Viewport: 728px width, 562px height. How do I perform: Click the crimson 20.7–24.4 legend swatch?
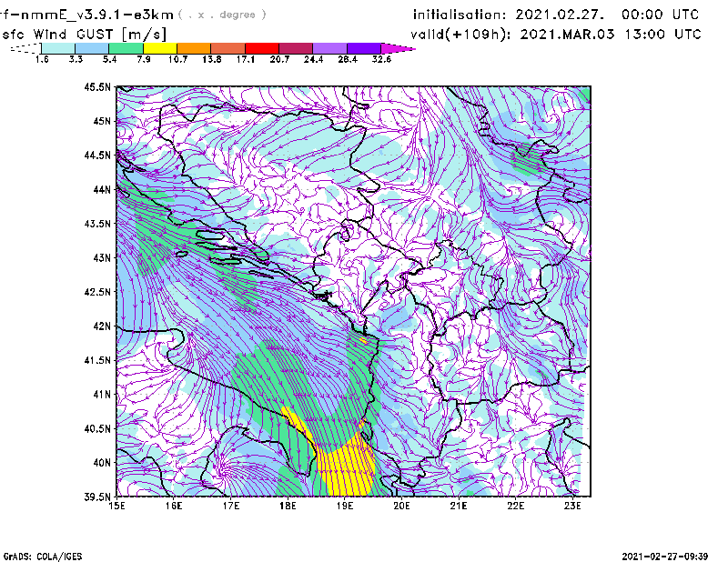point(296,48)
